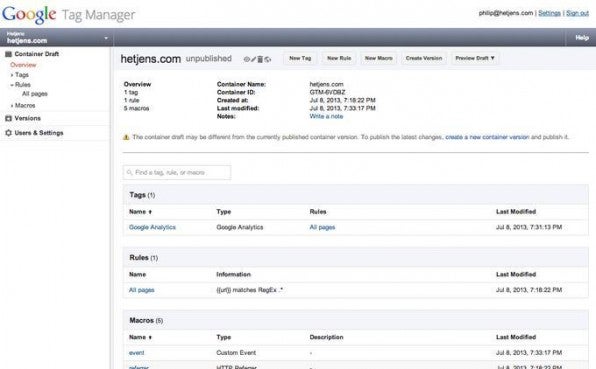Click the philip@hetjens.com account email
Image resolution: width=596 pixels, height=369 pixels.
[x=506, y=13]
